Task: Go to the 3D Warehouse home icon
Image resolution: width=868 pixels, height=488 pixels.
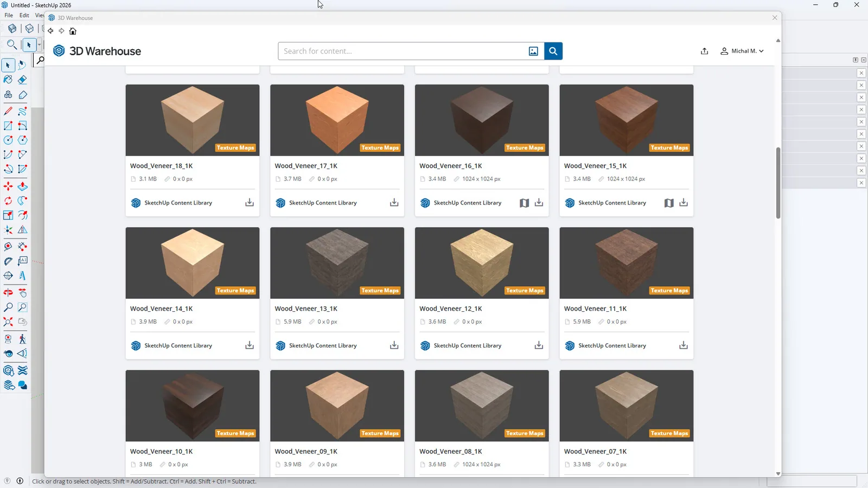Action: 73,31
